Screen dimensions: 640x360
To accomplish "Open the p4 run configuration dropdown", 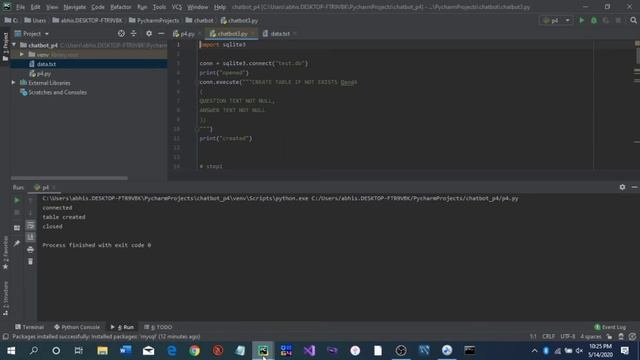I will point(556,20).
